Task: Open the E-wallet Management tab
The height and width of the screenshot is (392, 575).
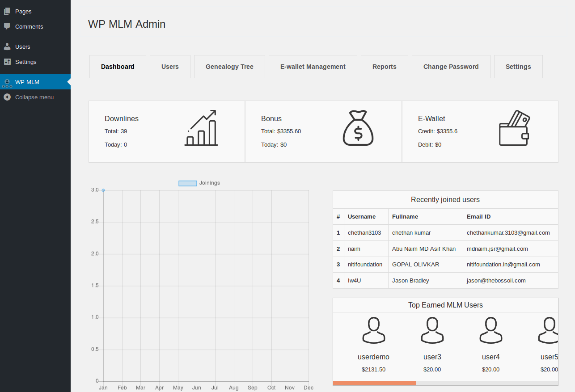Action: pyautogui.click(x=313, y=67)
